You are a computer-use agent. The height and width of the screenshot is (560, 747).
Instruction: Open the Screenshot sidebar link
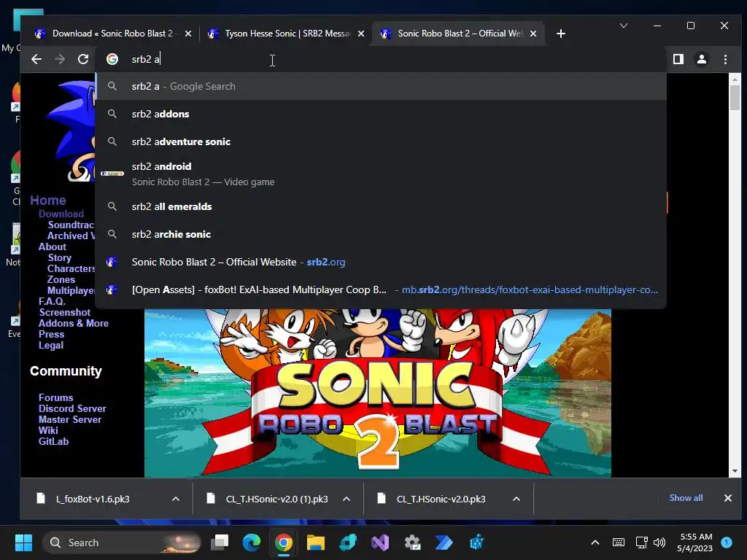tap(65, 312)
